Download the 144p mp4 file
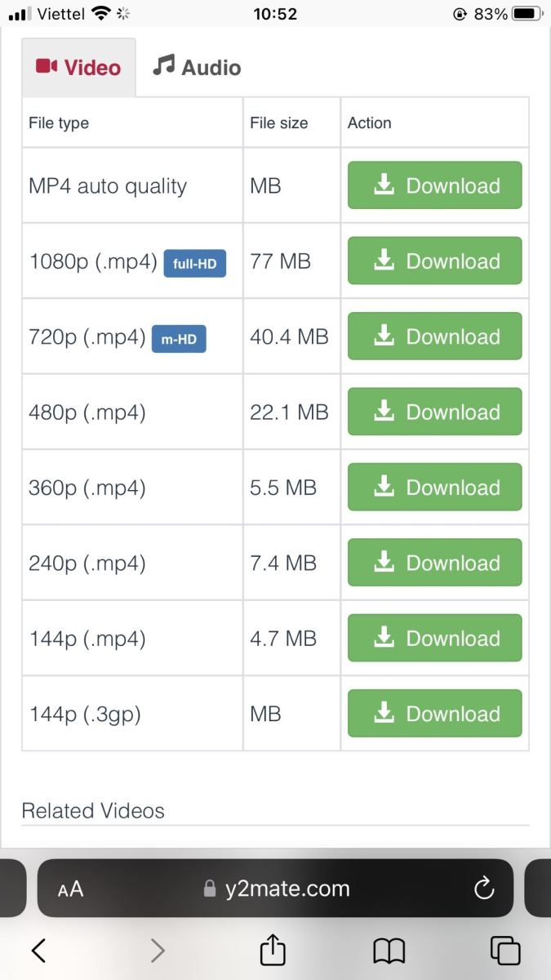The image size is (551, 980). pyautogui.click(x=434, y=638)
